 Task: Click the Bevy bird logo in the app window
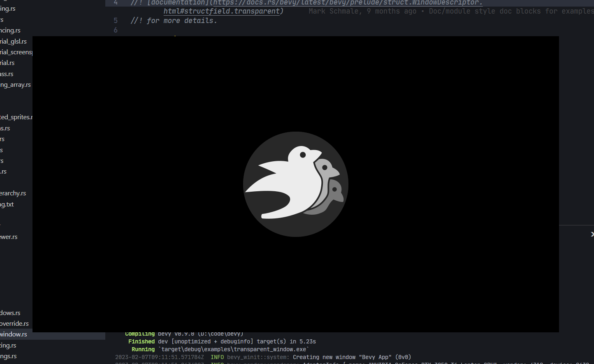296,184
